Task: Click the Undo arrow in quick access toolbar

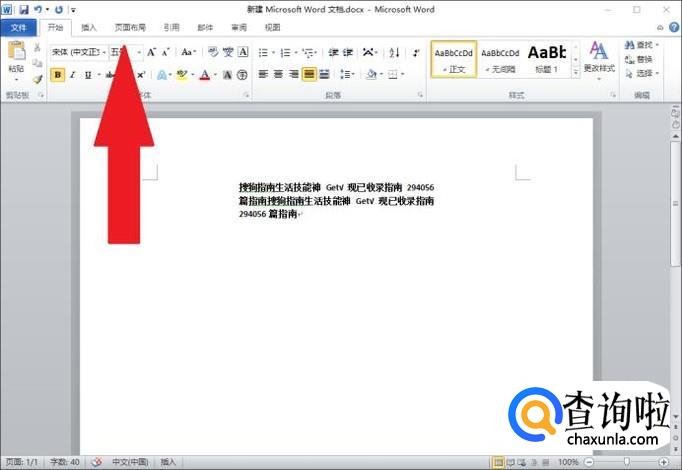Action: coord(38,9)
